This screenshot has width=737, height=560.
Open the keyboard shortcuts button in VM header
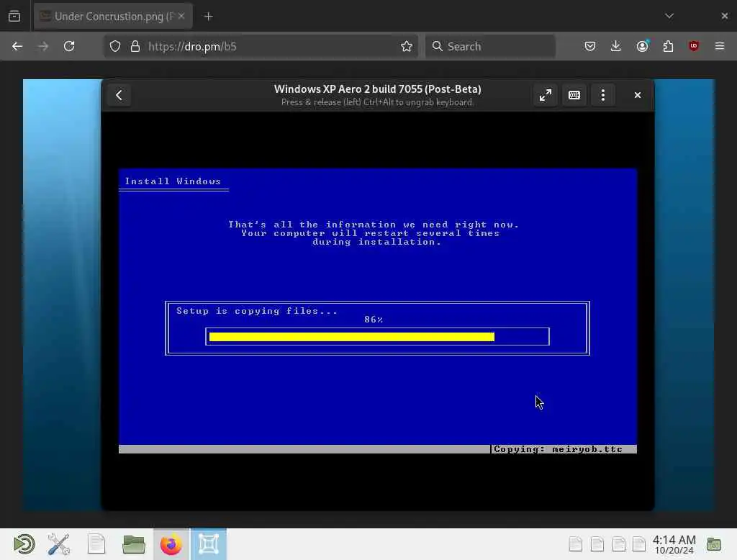tap(574, 95)
